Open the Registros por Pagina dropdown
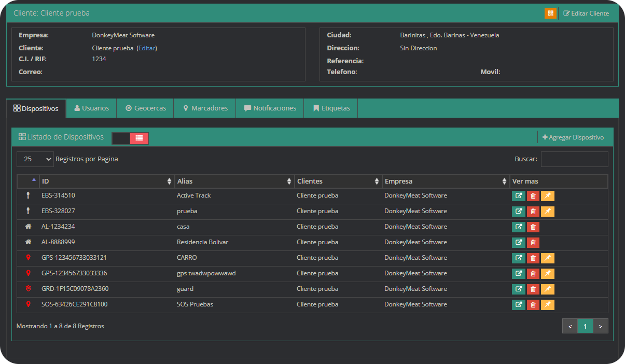This screenshot has height=364, width=625. 35,159
